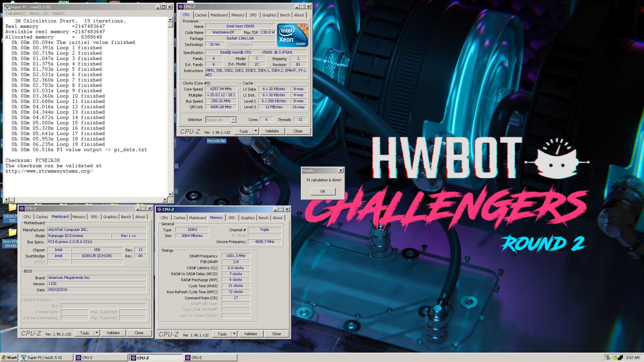
Task: Click the Windows Start button
Action: pos(9,357)
